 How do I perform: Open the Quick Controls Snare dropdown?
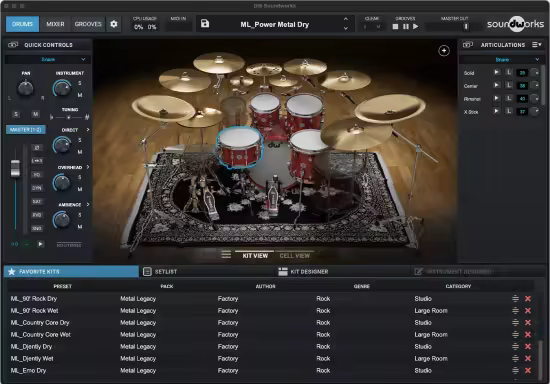click(x=48, y=60)
